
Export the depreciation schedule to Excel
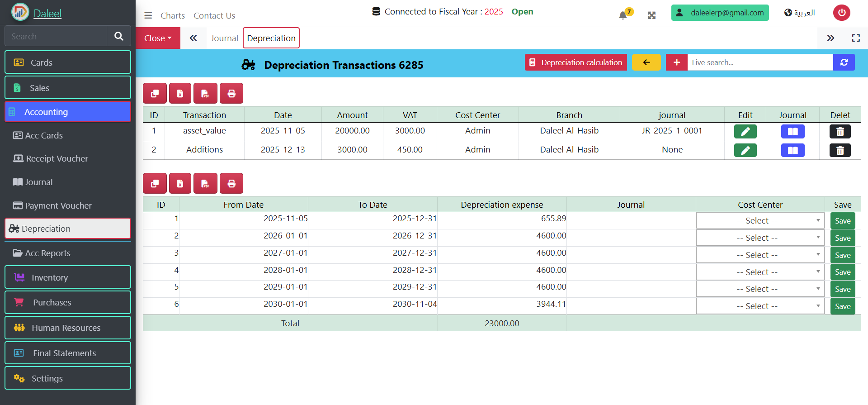(180, 183)
